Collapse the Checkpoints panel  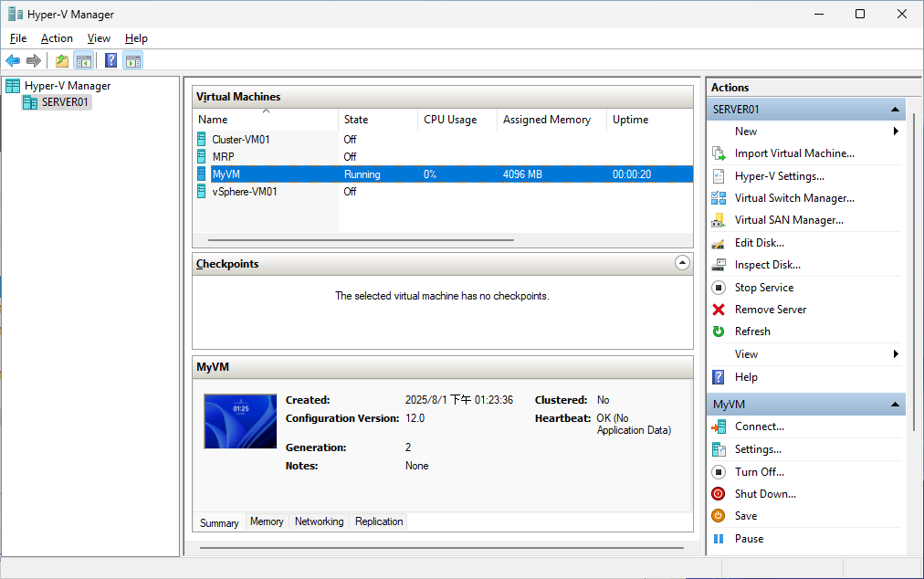tap(681, 263)
